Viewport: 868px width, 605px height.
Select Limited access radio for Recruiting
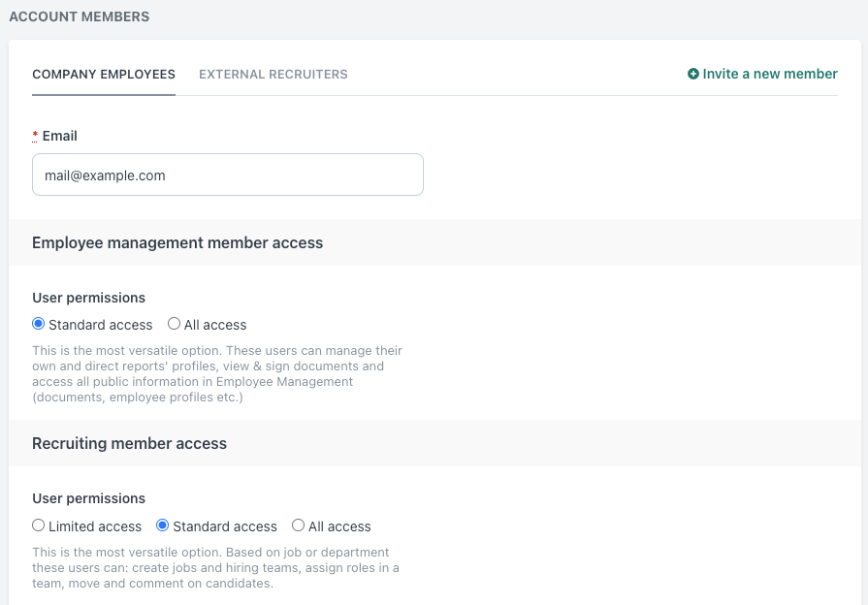point(38,525)
